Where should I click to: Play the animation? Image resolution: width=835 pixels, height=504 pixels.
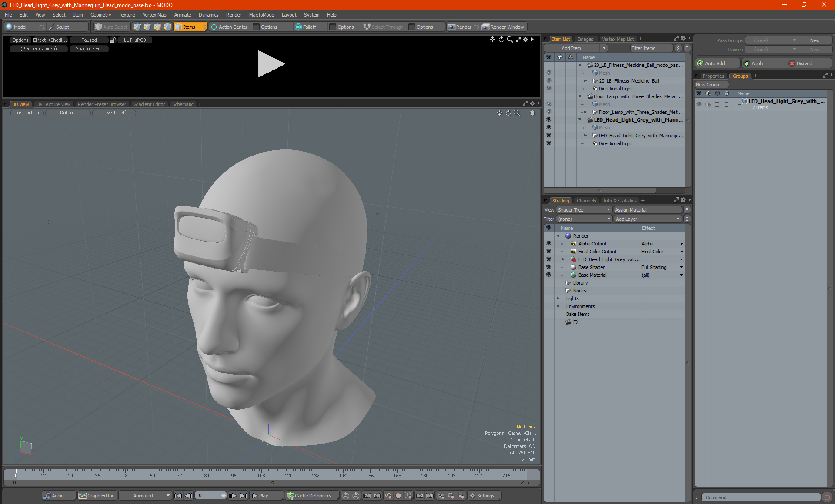pos(266,496)
